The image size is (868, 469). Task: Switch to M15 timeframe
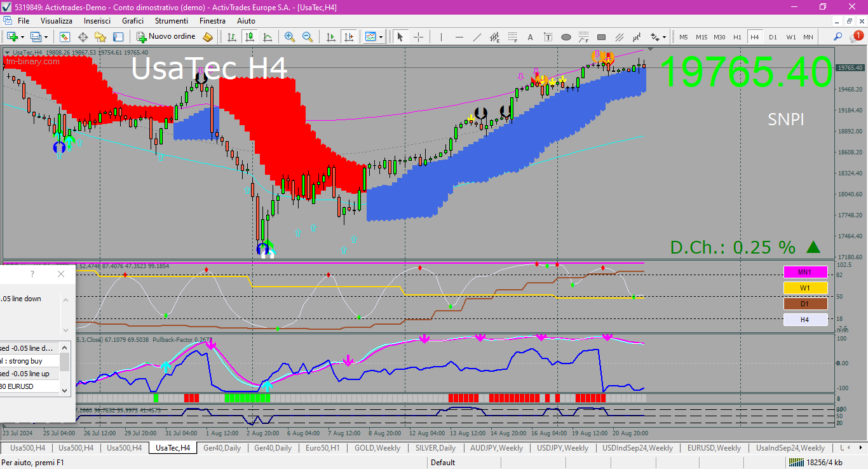pos(702,37)
